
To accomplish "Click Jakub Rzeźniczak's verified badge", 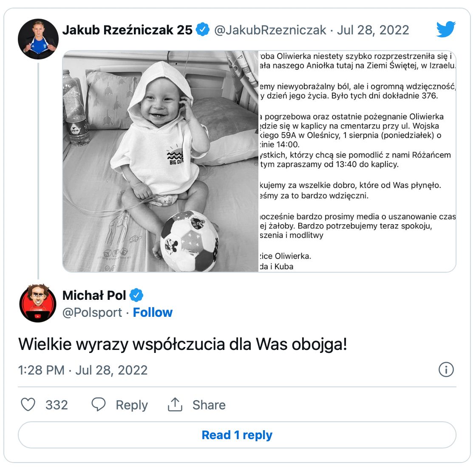I will 202,29.
